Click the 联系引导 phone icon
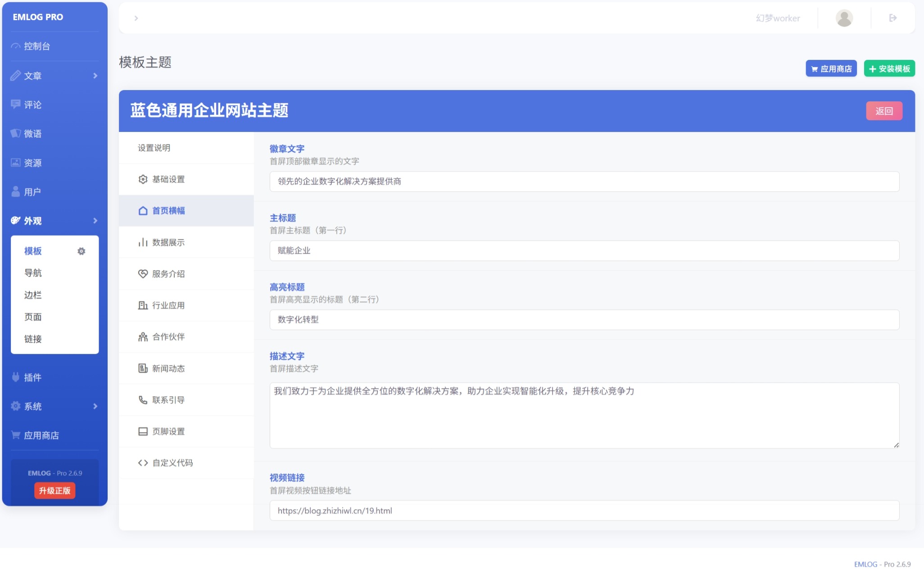The image size is (924, 578). click(143, 400)
